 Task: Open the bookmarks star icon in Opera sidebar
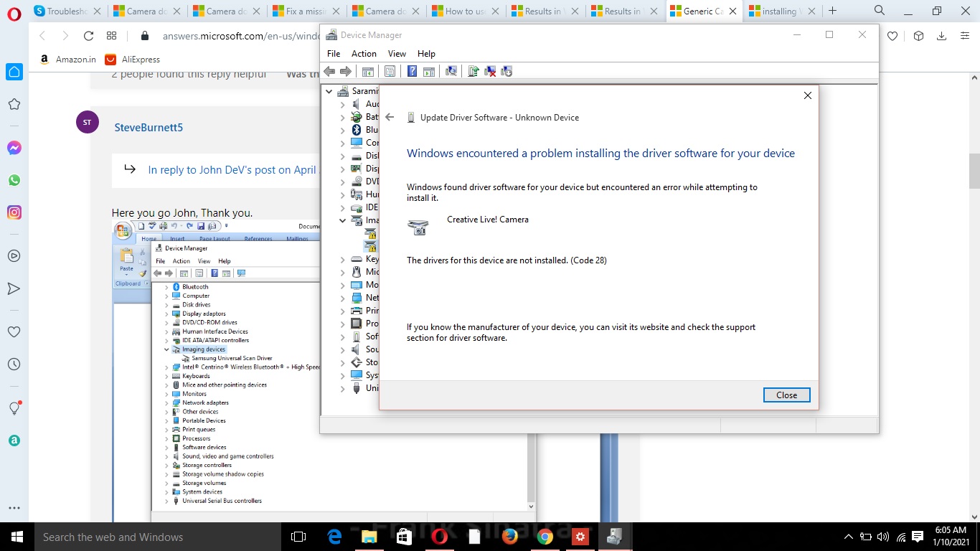pos(14,104)
